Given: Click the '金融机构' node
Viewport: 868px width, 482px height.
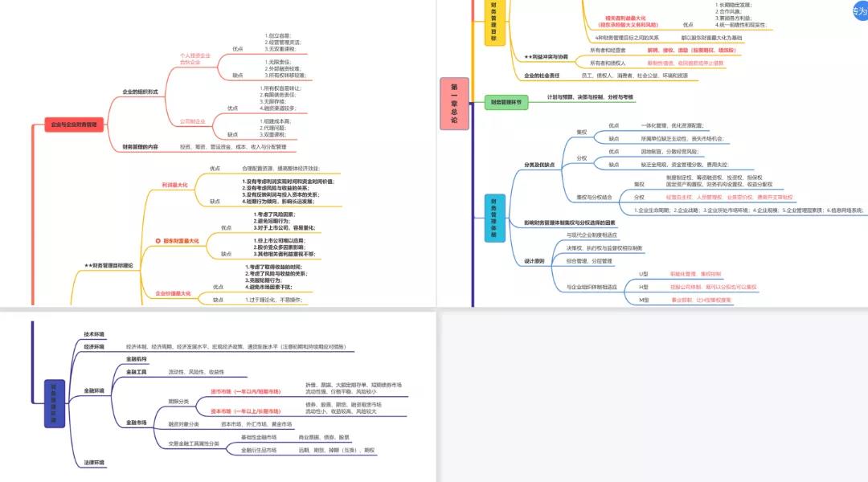Looking at the screenshot, I should pyautogui.click(x=136, y=359).
